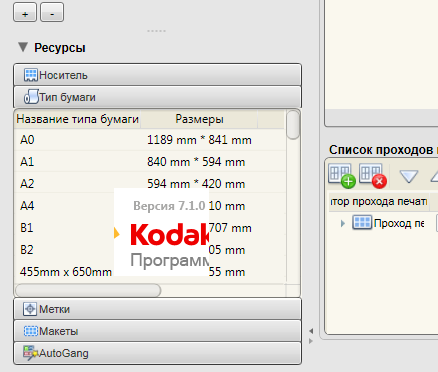Click the Носитель media icon
438x372 pixels.
[31, 75]
